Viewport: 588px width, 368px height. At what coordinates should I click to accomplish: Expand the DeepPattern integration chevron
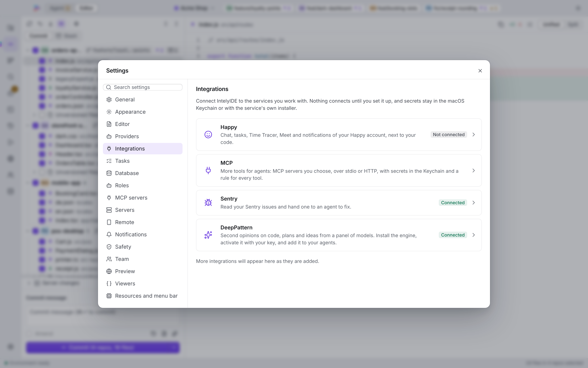point(473,235)
